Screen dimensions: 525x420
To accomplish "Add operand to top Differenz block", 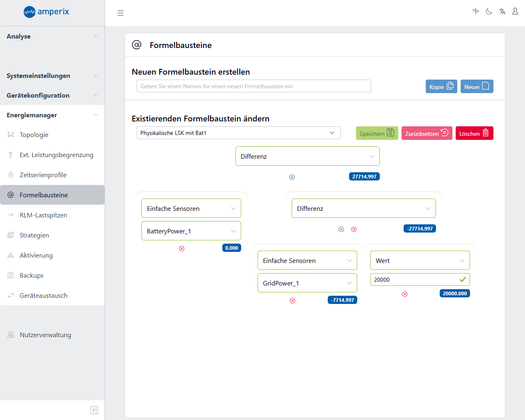I will pyautogui.click(x=292, y=177).
